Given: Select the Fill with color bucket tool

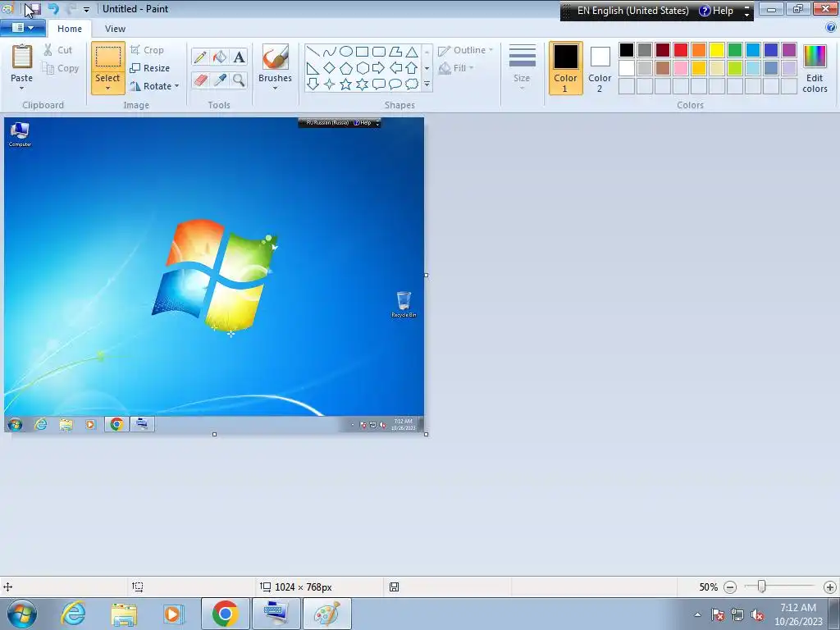Looking at the screenshot, I should 220,57.
